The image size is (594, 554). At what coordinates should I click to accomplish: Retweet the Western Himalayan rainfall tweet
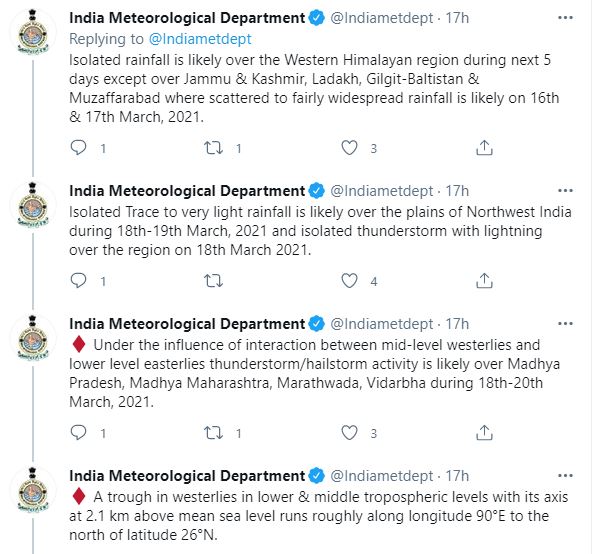pos(214,148)
